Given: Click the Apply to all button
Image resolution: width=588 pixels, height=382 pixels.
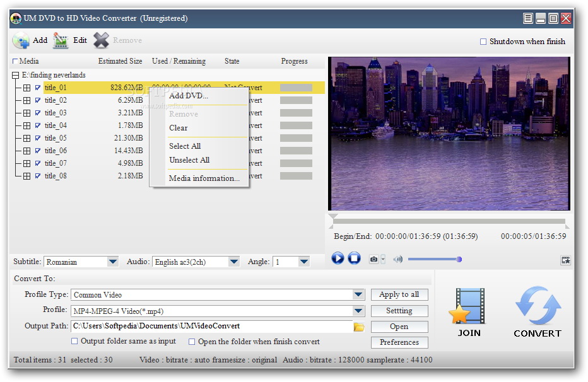Looking at the screenshot, I should coord(399,294).
